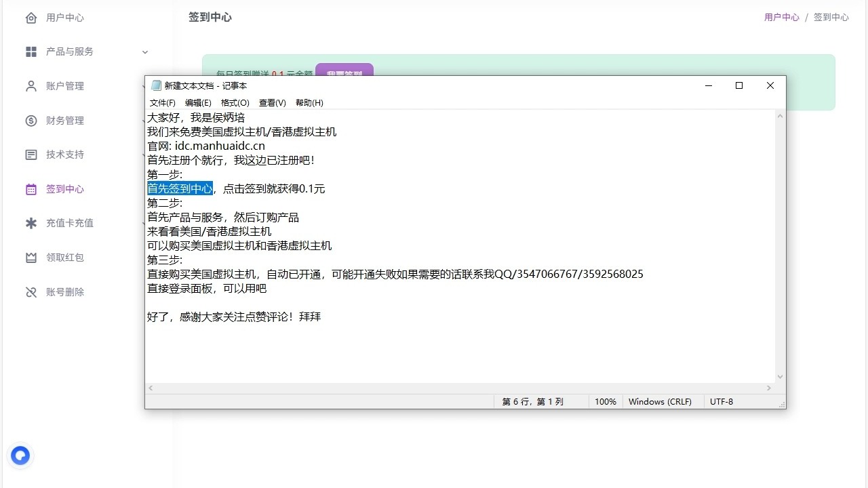The height and width of the screenshot is (488, 868).
Task: Open the 文件(F) menu in Notepad
Action: click(x=163, y=103)
